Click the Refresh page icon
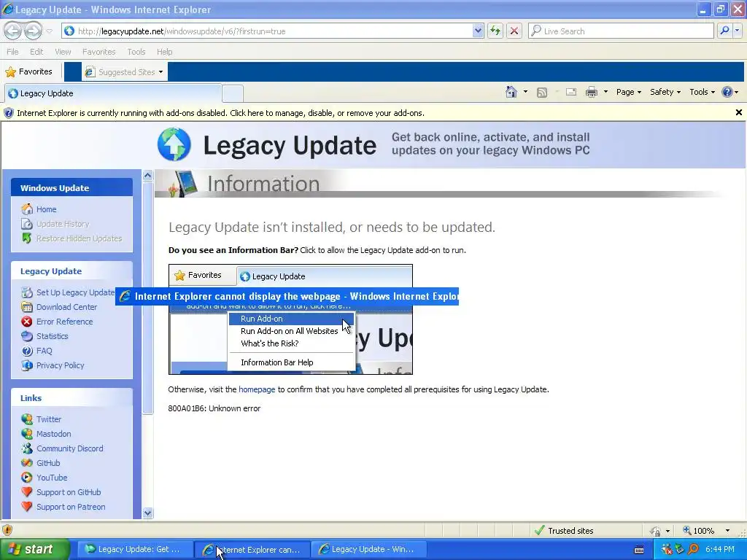This screenshot has height=560, width=747. click(x=495, y=31)
